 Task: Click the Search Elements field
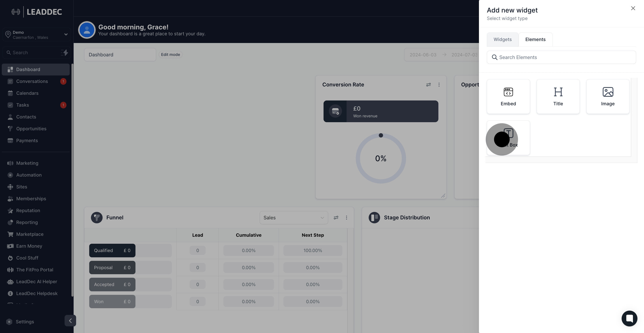(x=561, y=57)
